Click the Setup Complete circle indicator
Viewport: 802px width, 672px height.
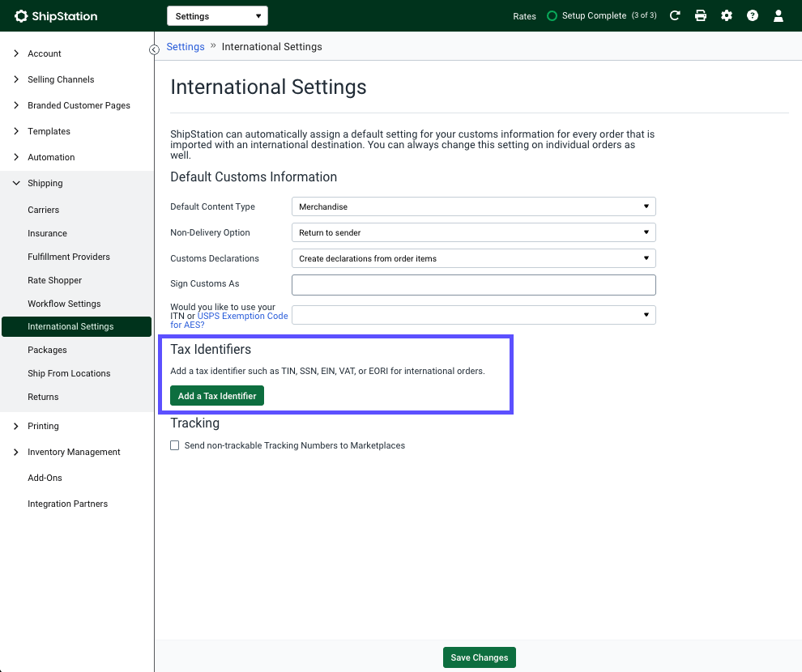tap(552, 16)
